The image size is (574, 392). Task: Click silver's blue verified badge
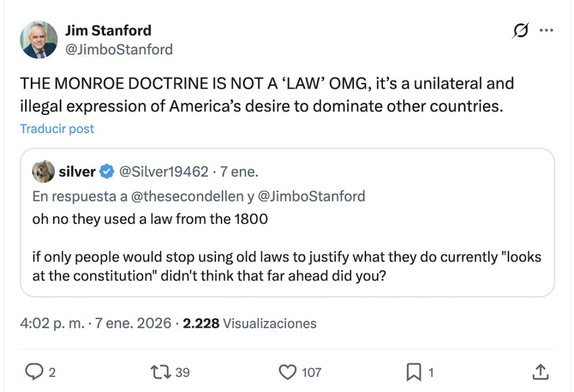pyautogui.click(x=107, y=172)
